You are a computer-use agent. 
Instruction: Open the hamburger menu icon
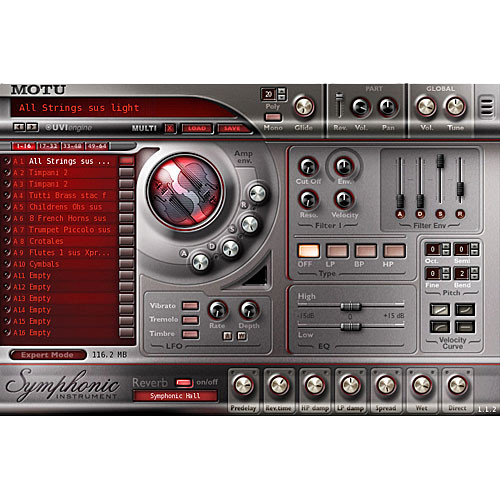(x=486, y=107)
